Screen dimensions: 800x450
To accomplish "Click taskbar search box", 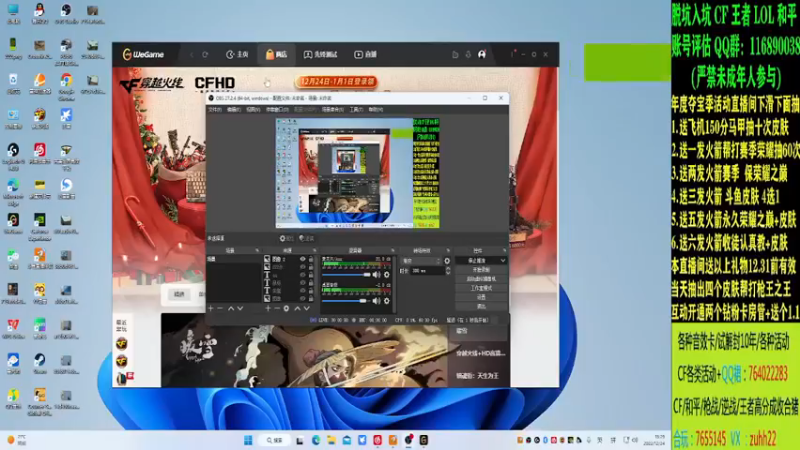I will tap(274, 440).
